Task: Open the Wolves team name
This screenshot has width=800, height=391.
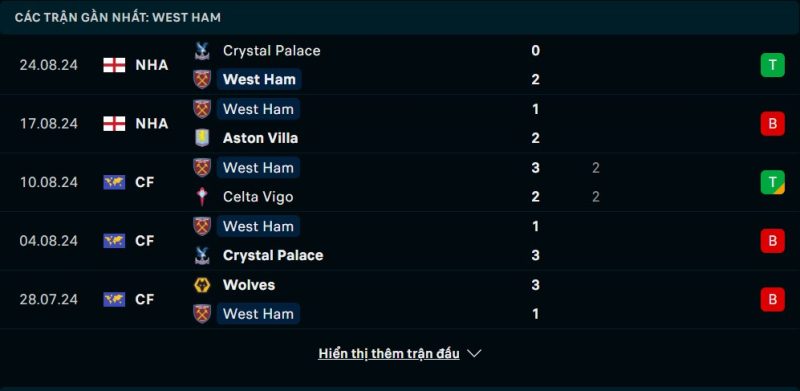Action: [249, 285]
